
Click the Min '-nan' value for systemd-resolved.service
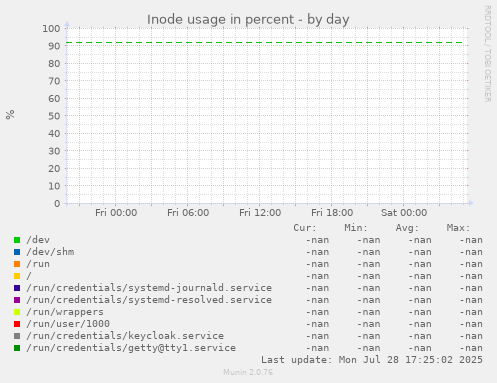[369, 300]
